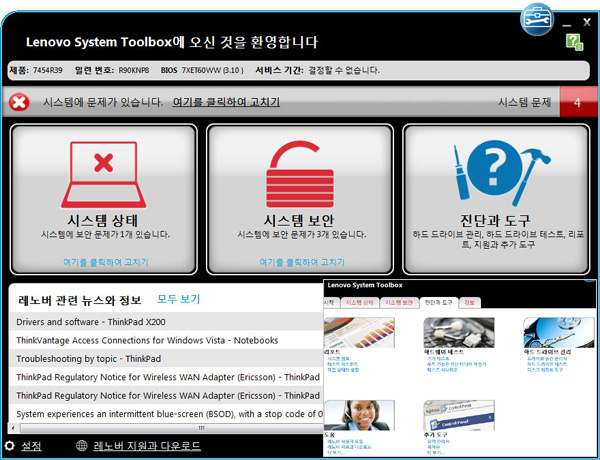Open the 진단과 도구 card title
The image size is (600, 460).
[495, 220]
